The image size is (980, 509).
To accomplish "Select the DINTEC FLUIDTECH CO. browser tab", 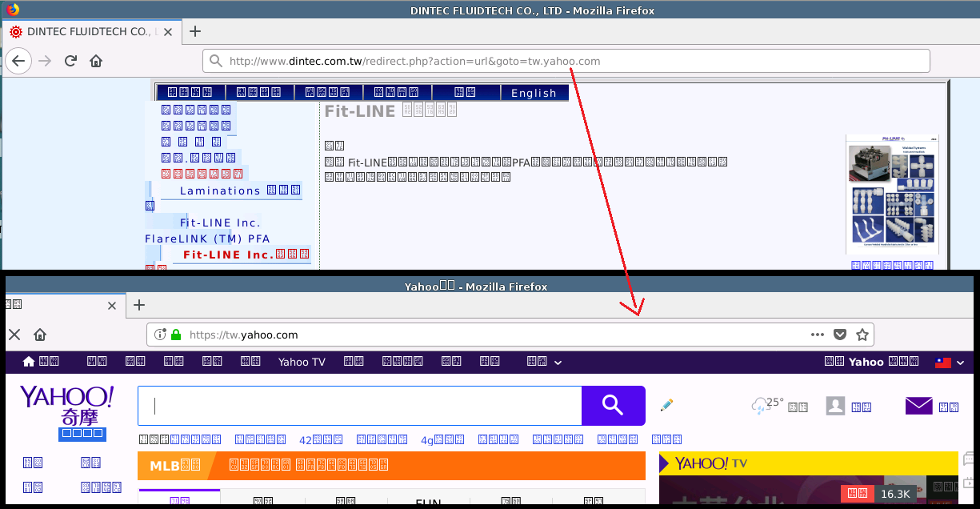I will coord(90,32).
